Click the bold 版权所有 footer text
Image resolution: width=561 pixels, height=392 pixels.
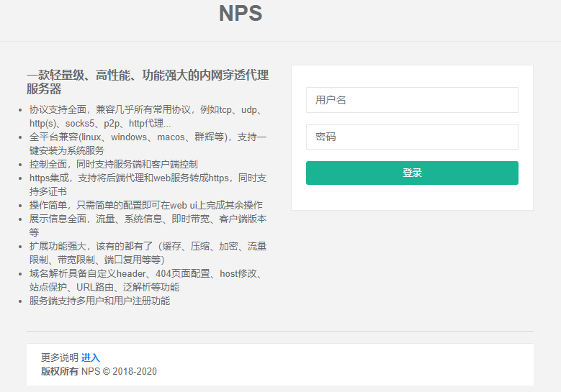(x=60, y=371)
